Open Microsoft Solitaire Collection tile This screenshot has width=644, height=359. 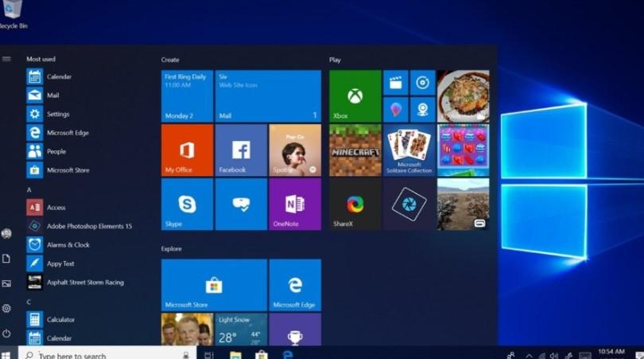click(x=409, y=150)
